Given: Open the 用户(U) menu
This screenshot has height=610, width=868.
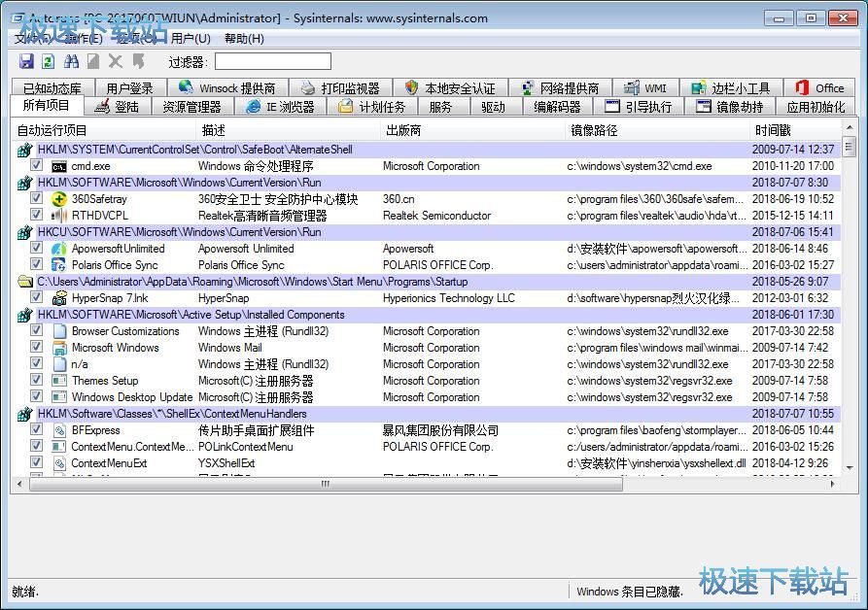Looking at the screenshot, I should coord(191,39).
